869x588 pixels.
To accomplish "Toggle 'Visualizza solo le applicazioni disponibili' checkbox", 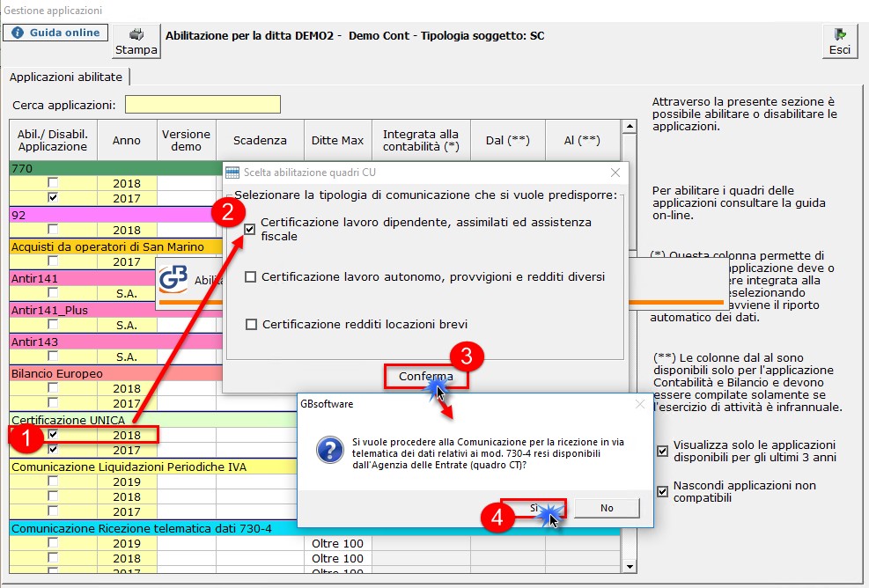I will [662, 451].
